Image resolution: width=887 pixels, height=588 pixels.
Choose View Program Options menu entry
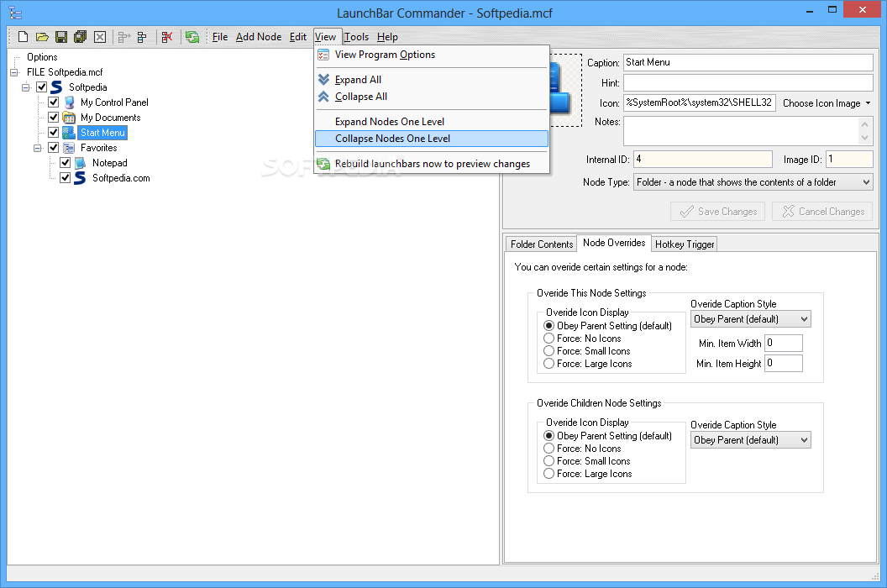pos(432,55)
